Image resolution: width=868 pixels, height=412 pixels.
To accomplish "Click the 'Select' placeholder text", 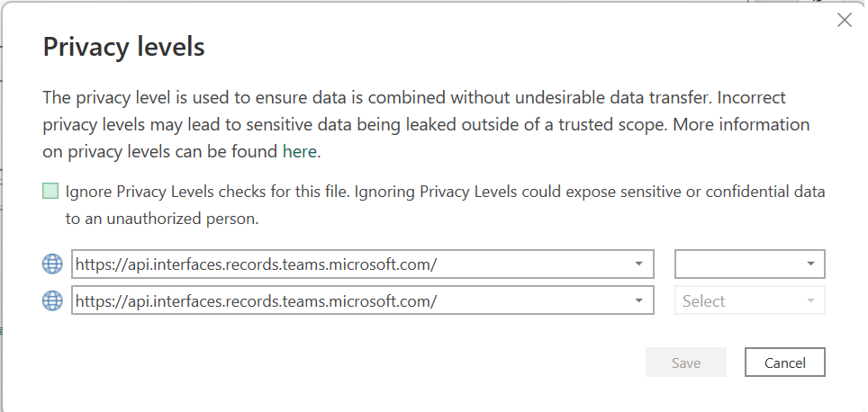I will [x=703, y=301].
